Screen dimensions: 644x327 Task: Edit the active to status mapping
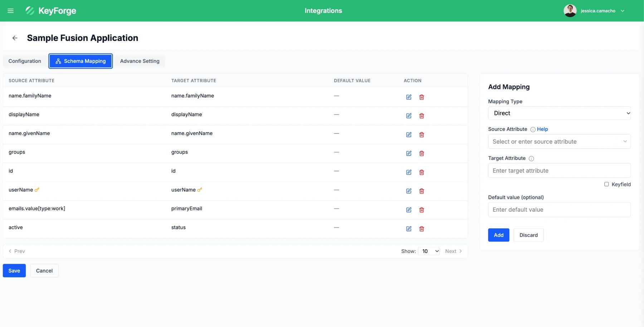[409, 229]
